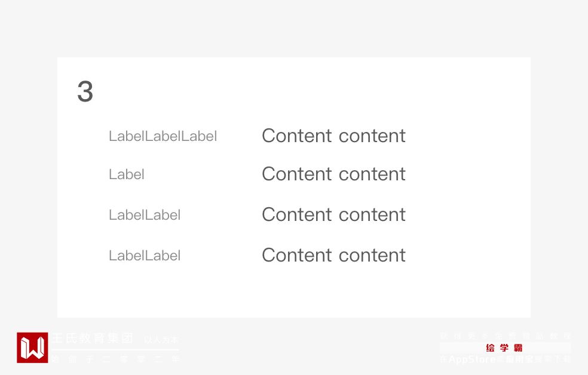
Task: Click the red W logo icon
Action: coord(32,348)
